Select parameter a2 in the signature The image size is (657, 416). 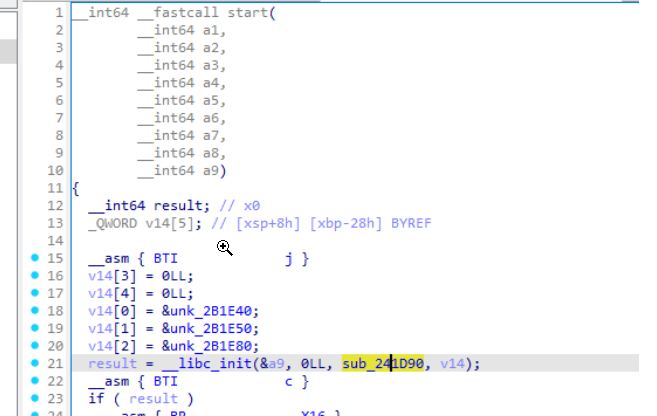coord(210,48)
